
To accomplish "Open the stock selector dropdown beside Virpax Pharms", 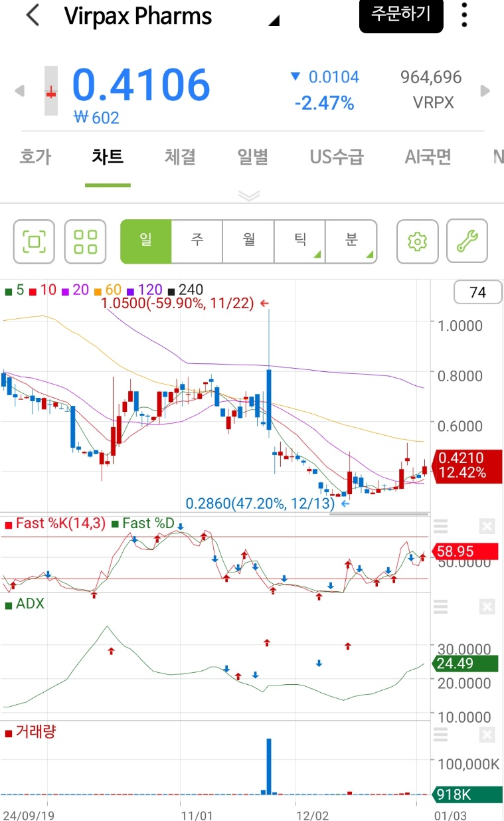I will [x=274, y=22].
